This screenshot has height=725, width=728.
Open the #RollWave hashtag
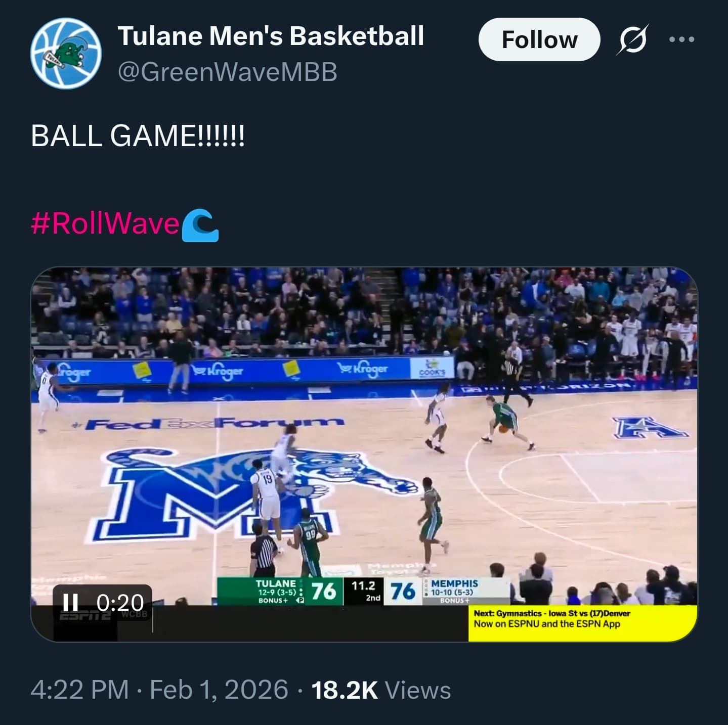(x=105, y=223)
